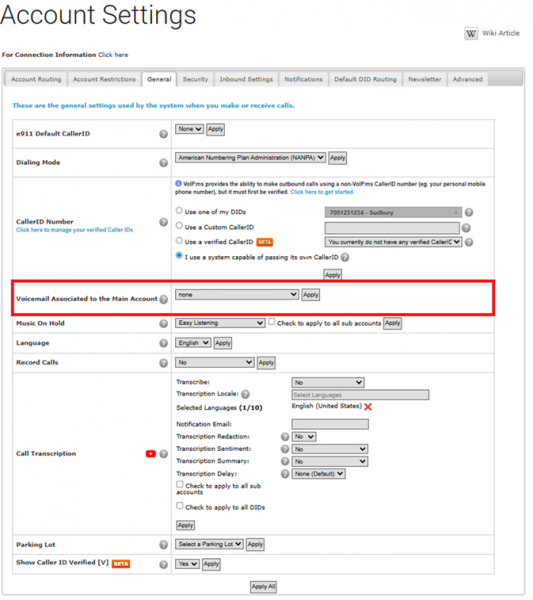Expand the Dialing Mode NANPA dropdown
The width and height of the screenshot is (533, 600).
click(251, 158)
